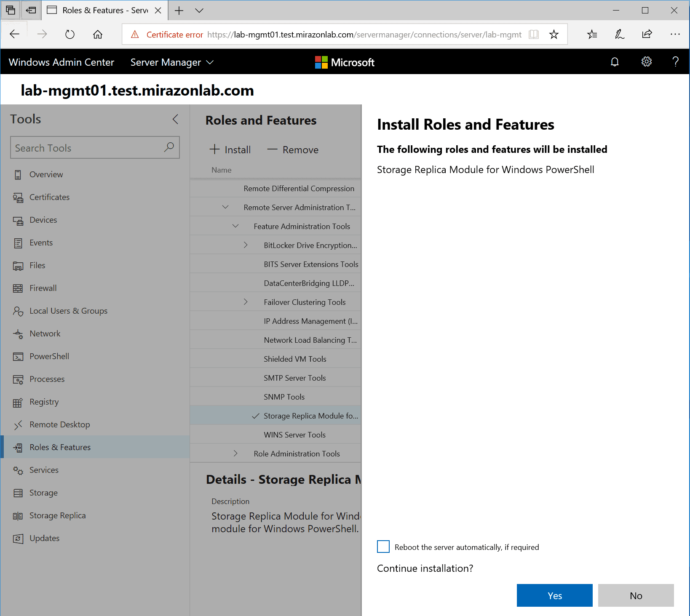Expand Failover Clustering Tools node

point(246,302)
